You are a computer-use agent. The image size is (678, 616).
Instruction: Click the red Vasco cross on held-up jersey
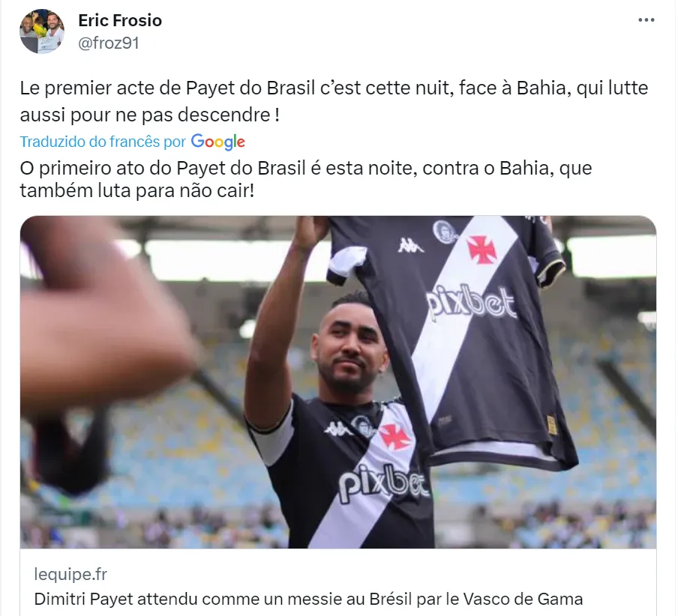coord(481,250)
